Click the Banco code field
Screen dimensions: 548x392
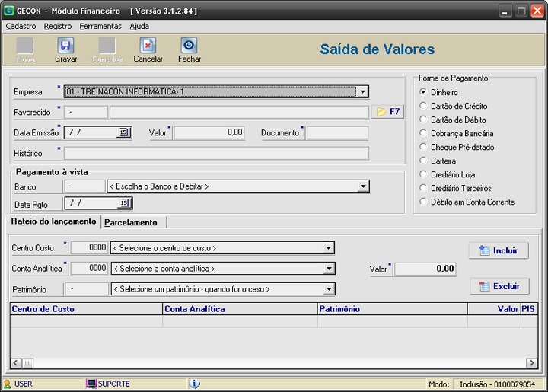(x=84, y=186)
